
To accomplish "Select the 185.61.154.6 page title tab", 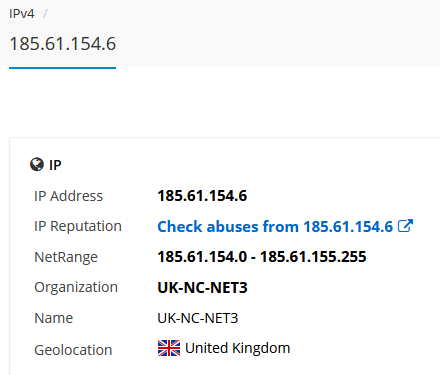I will 63,44.
